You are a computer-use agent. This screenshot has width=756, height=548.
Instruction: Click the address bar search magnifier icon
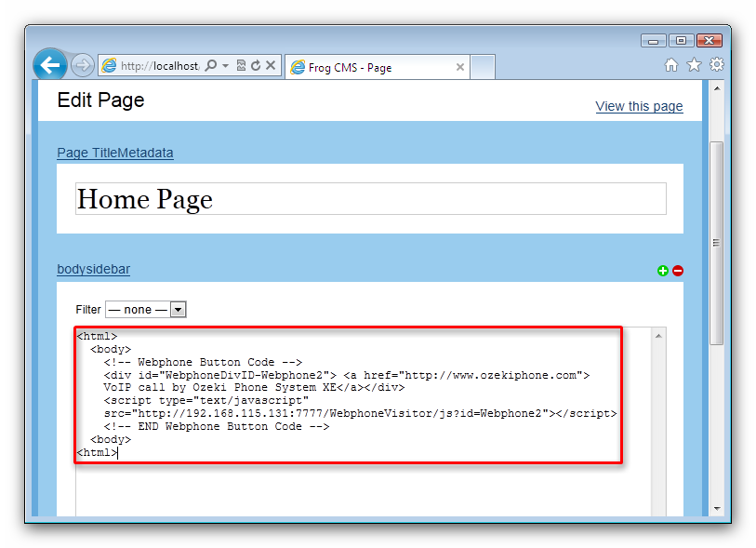point(211,66)
